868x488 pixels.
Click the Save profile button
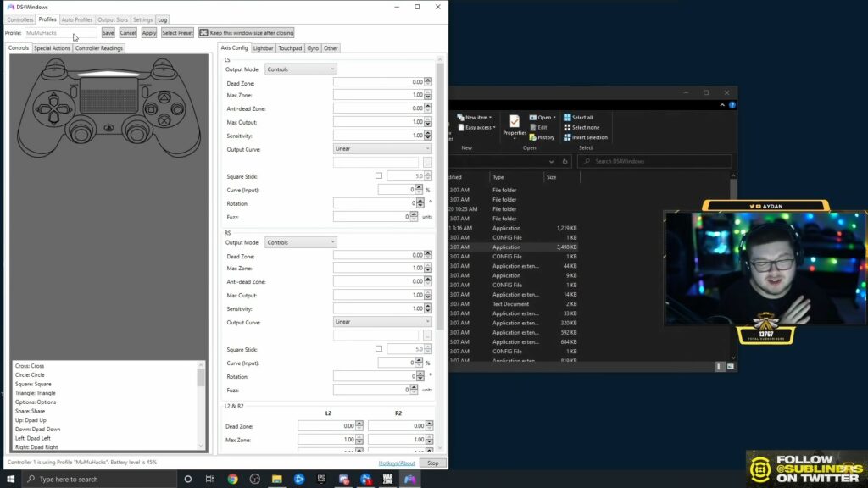(108, 33)
